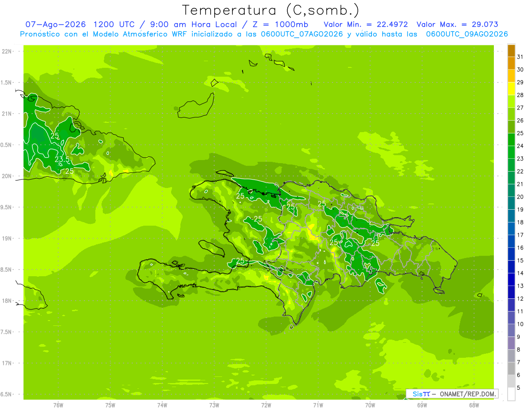Click colorbar value label "20"
The image size is (532, 411).
[x=520, y=197]
